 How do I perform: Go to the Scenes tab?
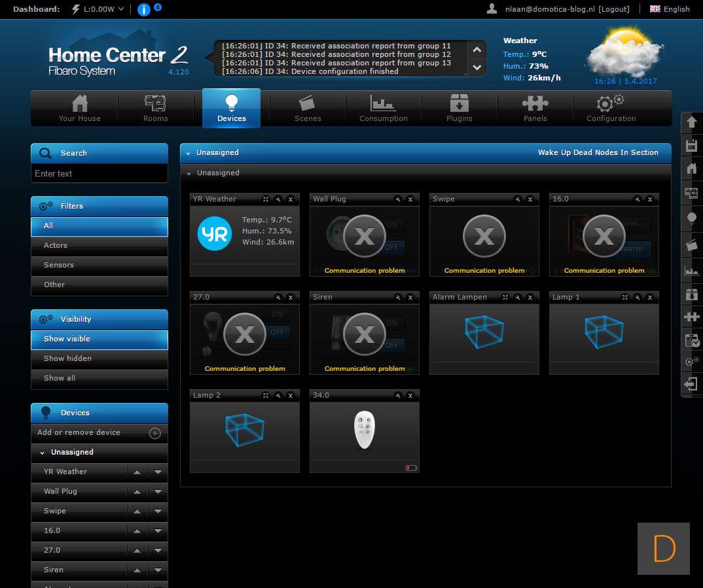click(x=308, y=109)
